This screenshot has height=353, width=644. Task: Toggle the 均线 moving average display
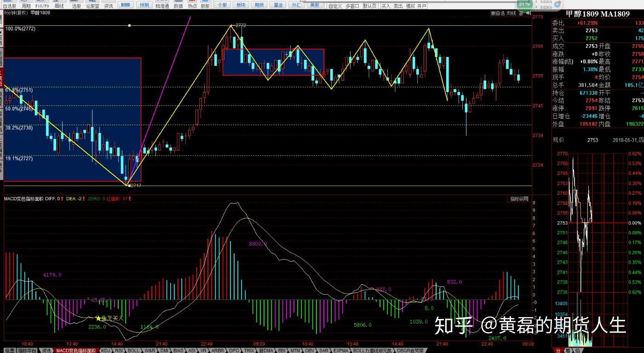[511, 13]
